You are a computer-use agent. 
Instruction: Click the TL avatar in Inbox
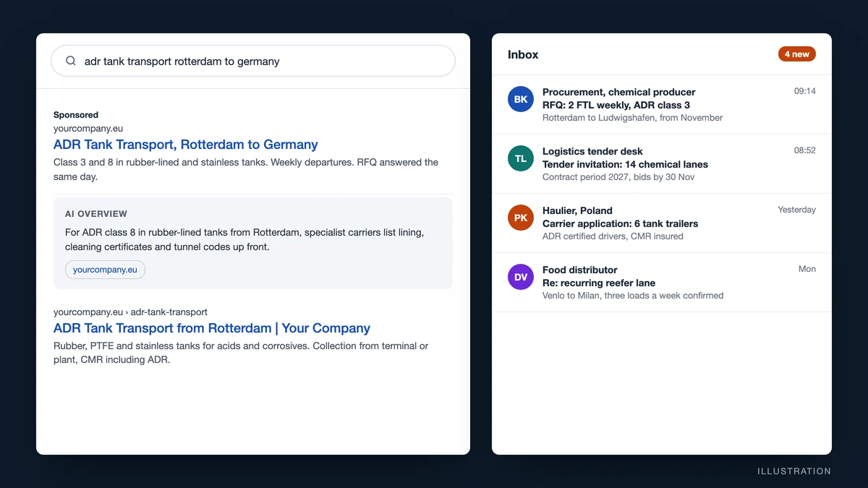[521, 158]
